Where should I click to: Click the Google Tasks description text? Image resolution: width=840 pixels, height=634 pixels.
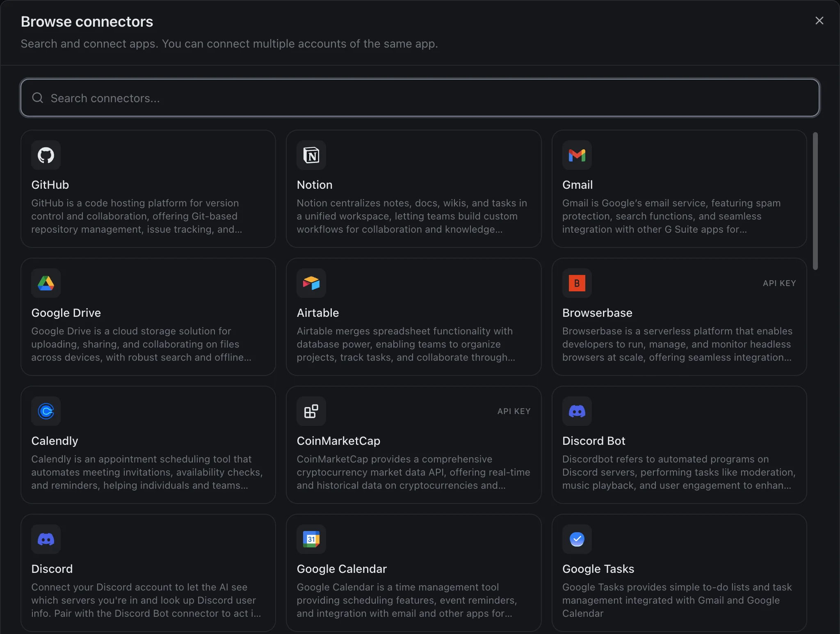677,600
